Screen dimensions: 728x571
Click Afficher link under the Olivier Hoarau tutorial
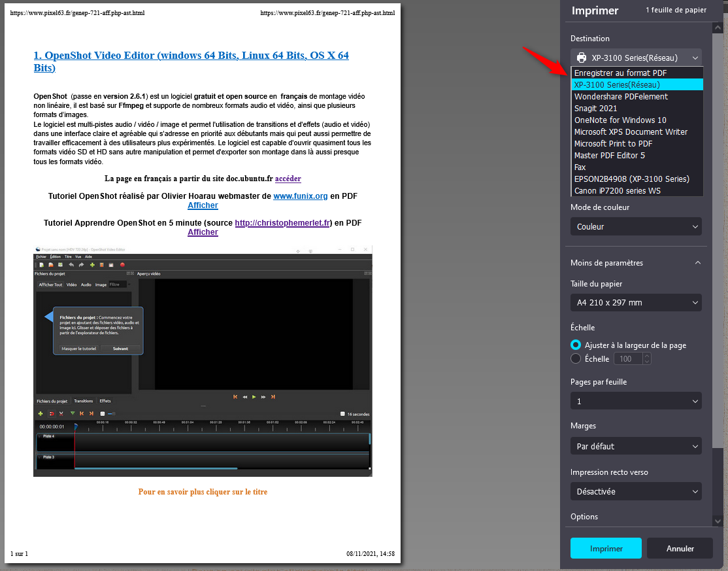click(x=203, y=205)
